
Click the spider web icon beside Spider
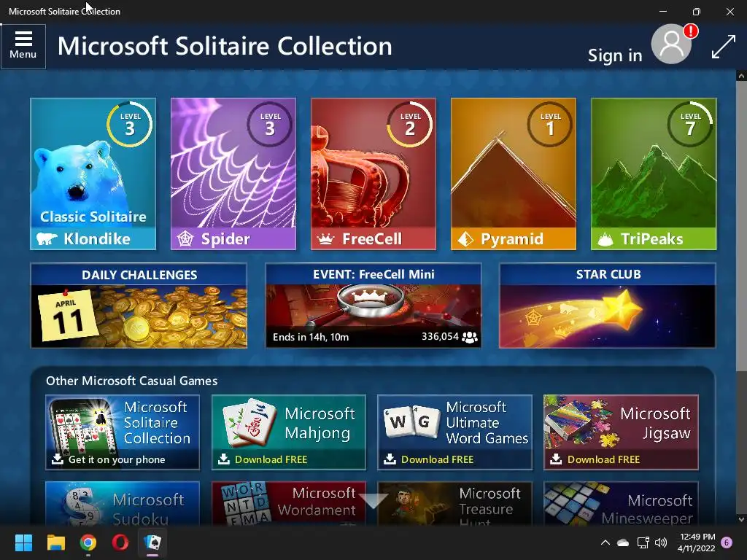185,238
